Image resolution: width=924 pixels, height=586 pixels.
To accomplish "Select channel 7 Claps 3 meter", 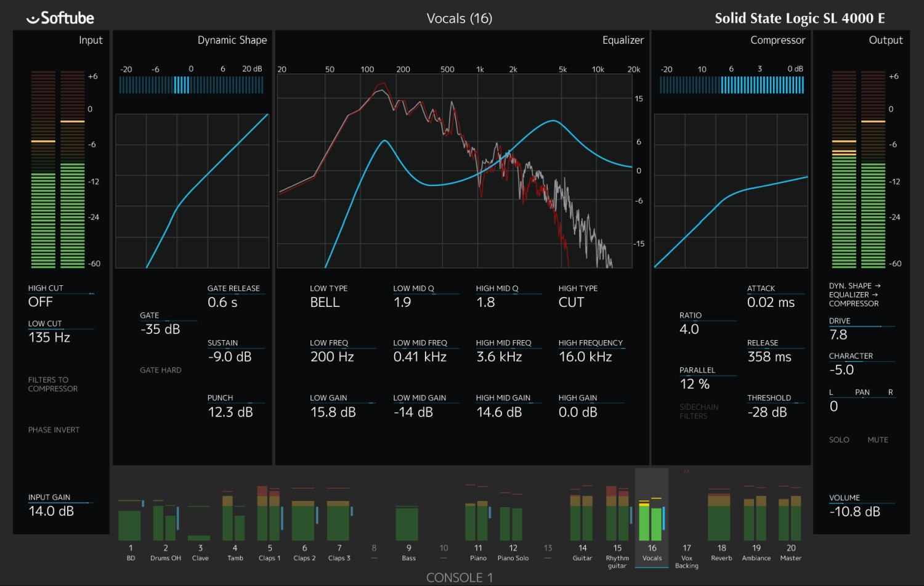I will [x=339, y=515].
